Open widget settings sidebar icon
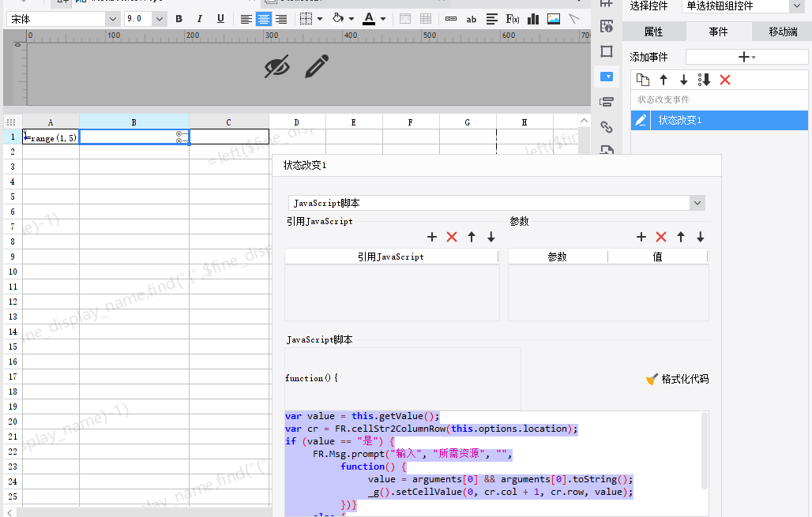Viewport: 812px width, 517px height. [x=607, y=77]
